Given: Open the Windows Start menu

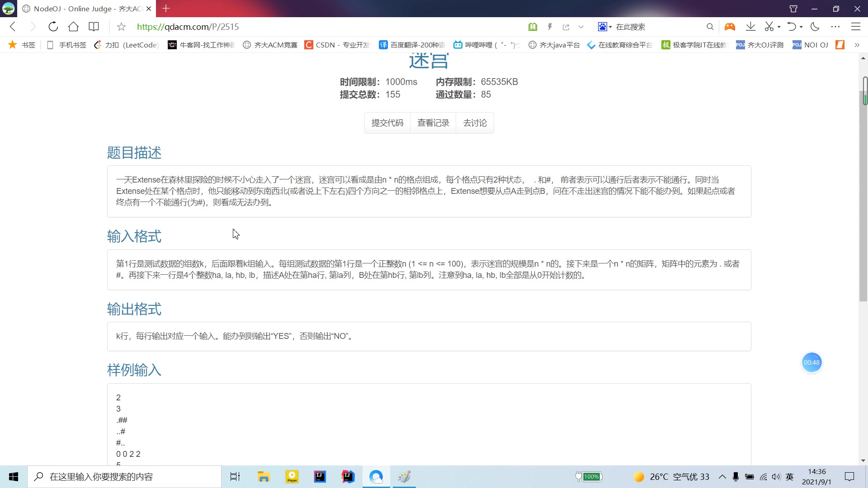Looking at the screenshot, I should click(14, 477).
